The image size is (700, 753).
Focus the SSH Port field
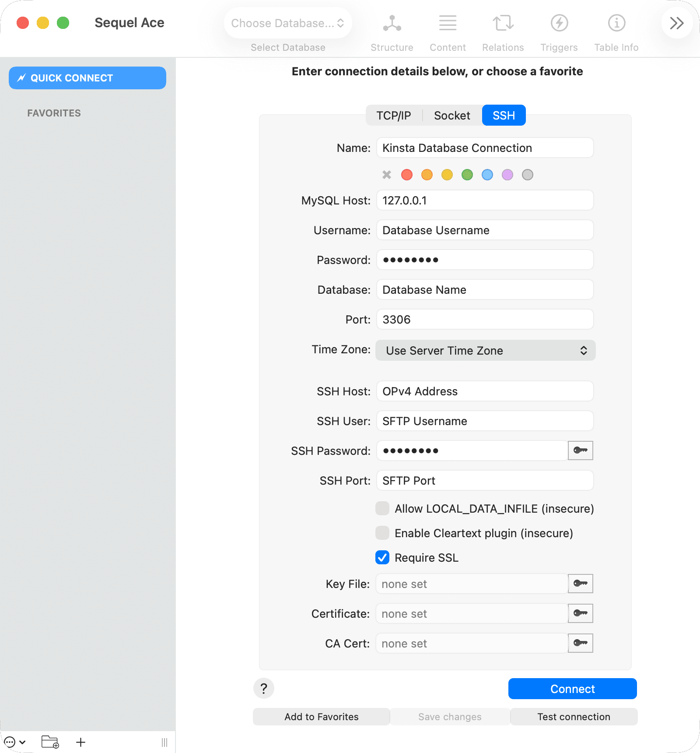pos(485,481)
